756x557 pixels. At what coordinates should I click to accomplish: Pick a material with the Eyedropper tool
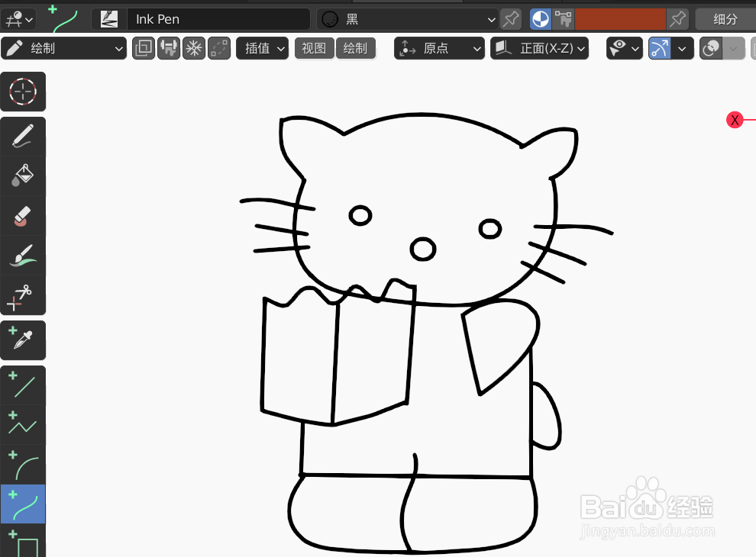coord(23,340)
